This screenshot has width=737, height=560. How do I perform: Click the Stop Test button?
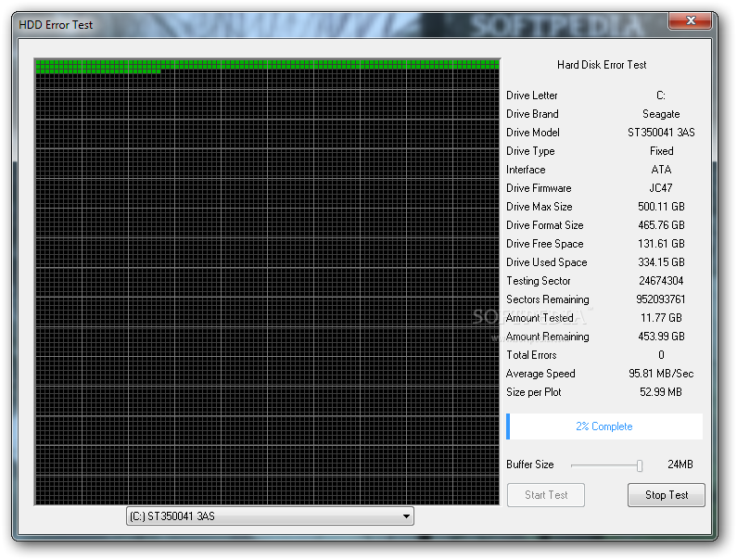click(x=666, y=495)
